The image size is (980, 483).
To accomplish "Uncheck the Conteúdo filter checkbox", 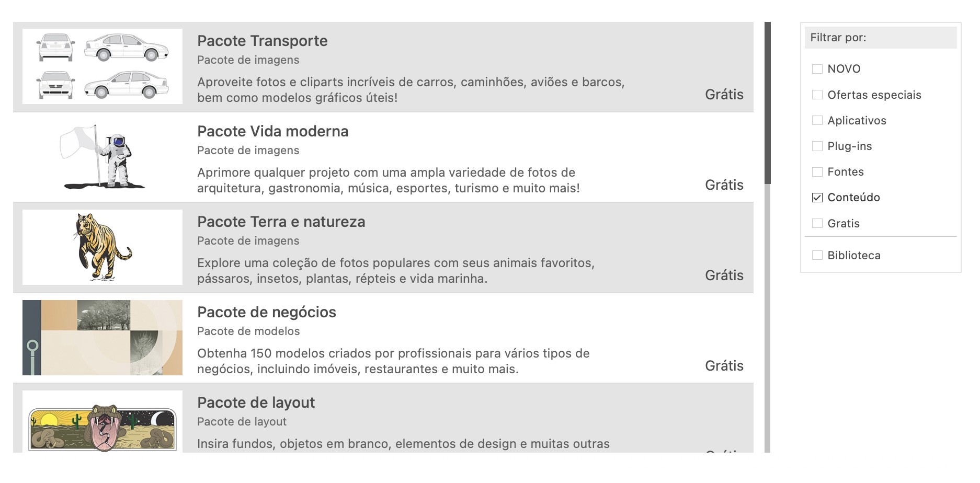I will point(817,198).
